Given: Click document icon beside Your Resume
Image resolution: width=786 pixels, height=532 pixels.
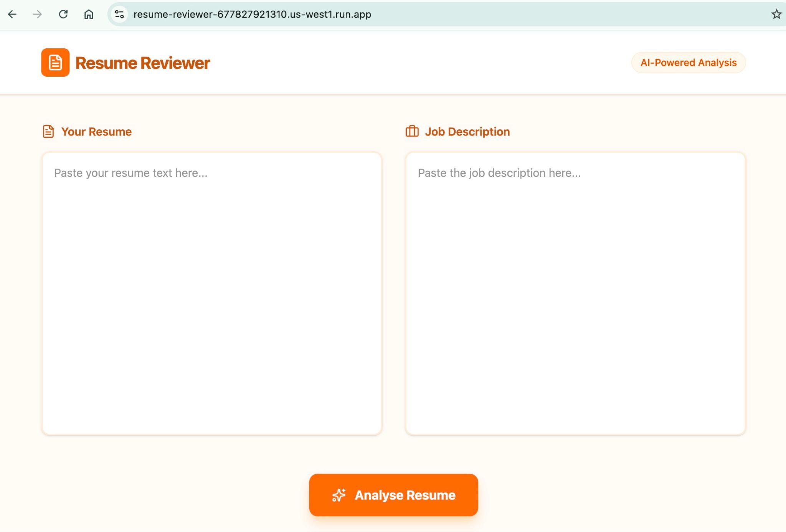Looking at the screenshot, I should (x=48, y=132).
